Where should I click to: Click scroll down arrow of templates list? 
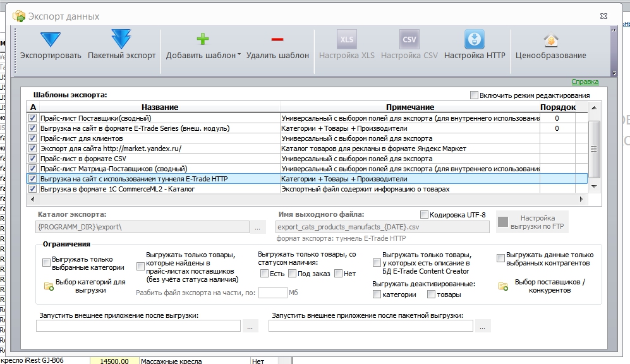pyautogui.click(x=594, y=186)
